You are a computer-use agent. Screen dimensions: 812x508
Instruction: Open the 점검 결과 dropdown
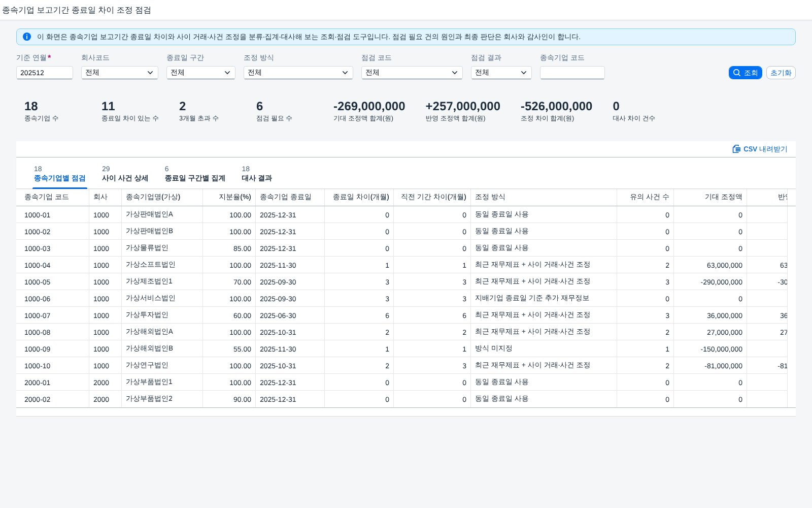[501, 73]
